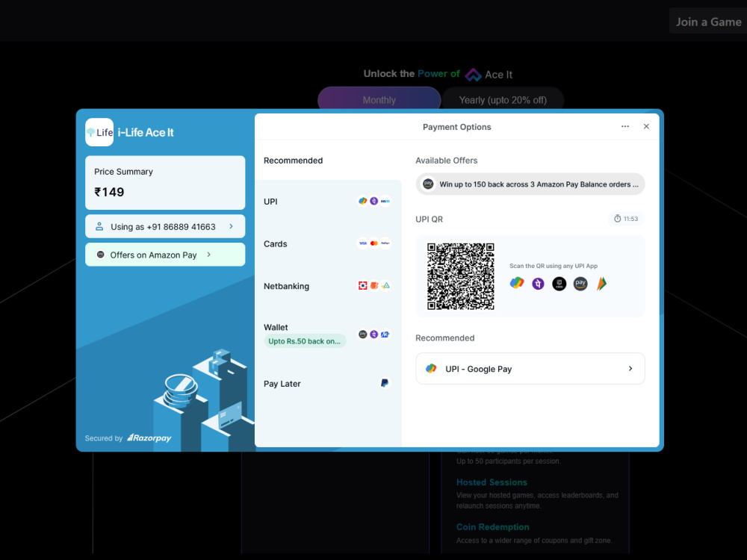Click Amazon Pay icon in Available Offers pill

pos(428,184)
